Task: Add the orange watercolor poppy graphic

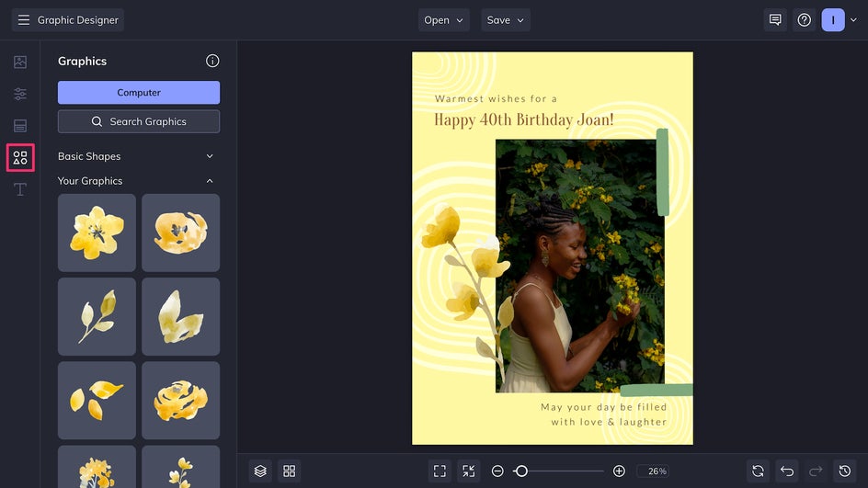Action: click(x=180, y=233)
